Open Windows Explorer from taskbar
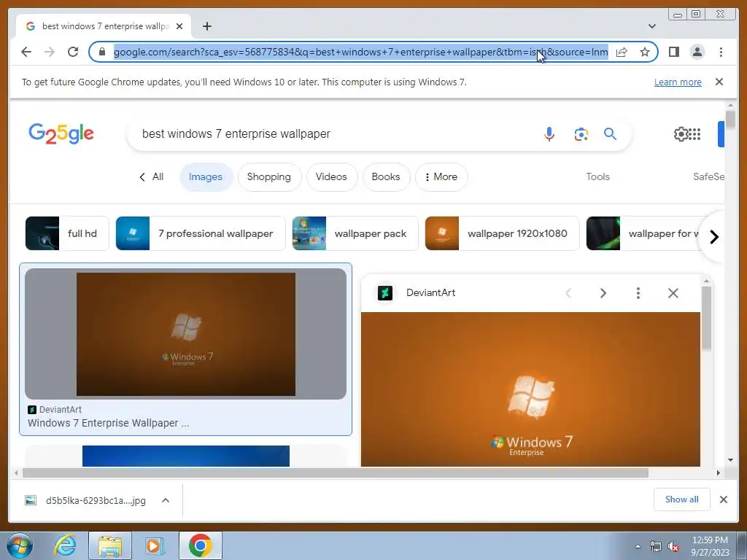Viewport: 747px width, 560px height. click(110, 545)
